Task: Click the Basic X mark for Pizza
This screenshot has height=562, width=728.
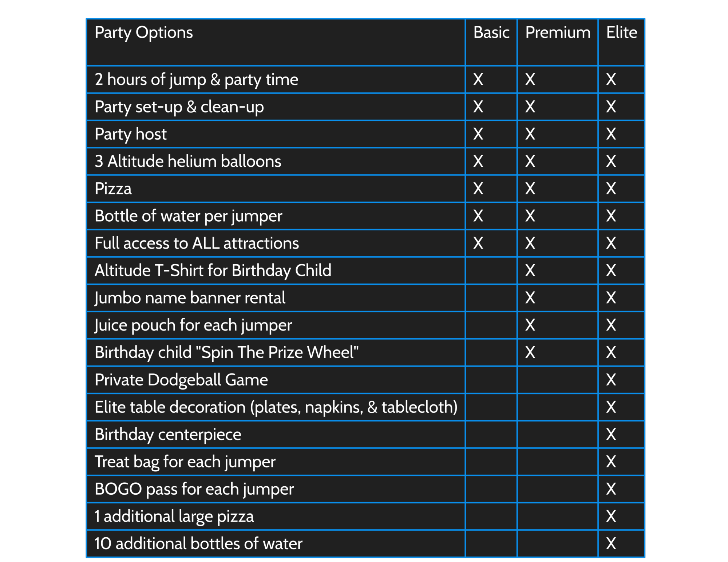Action: tap(478, 189)
